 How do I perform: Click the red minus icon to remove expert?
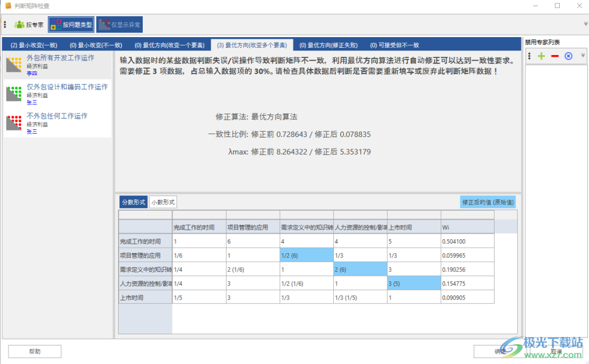[554, 56]
